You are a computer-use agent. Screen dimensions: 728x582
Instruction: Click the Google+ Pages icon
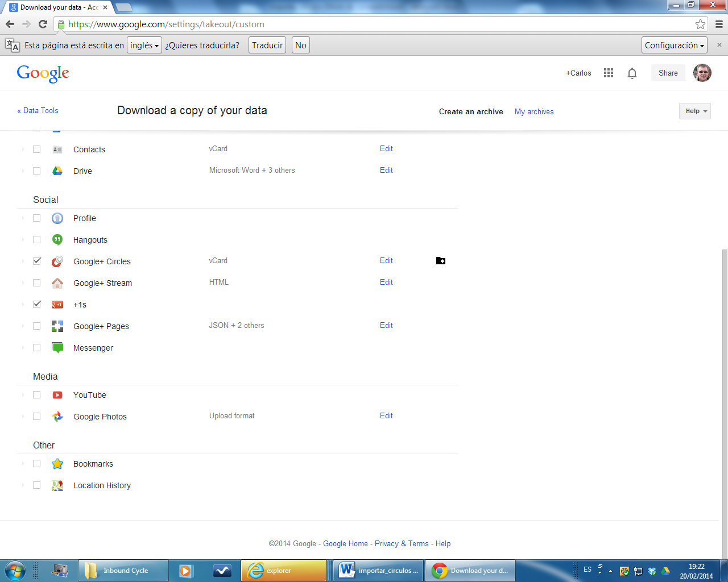pos(57,326)
